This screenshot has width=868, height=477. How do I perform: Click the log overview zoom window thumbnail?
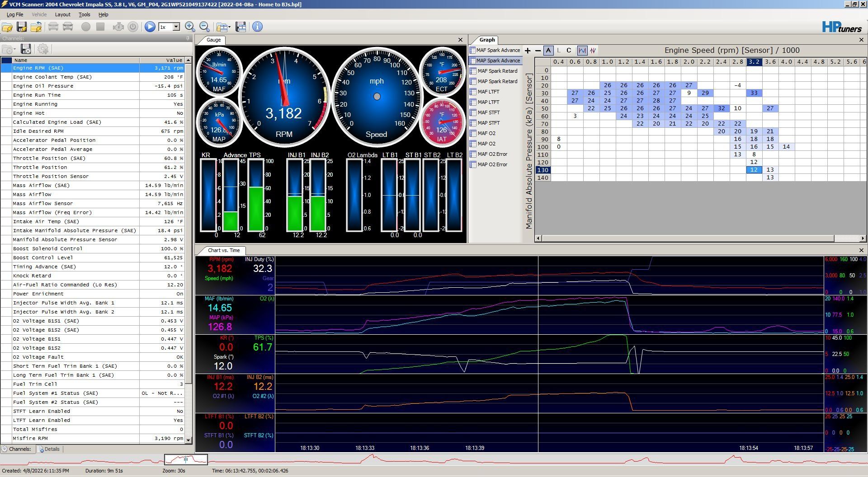[186, 460]
